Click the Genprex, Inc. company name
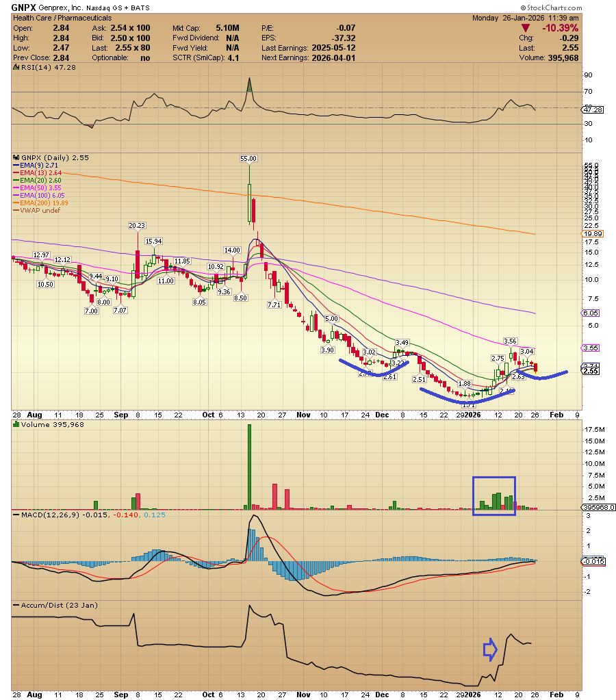The height and width of the screenshot is (700, 616). pyautogui.click(x=60, y=8)
